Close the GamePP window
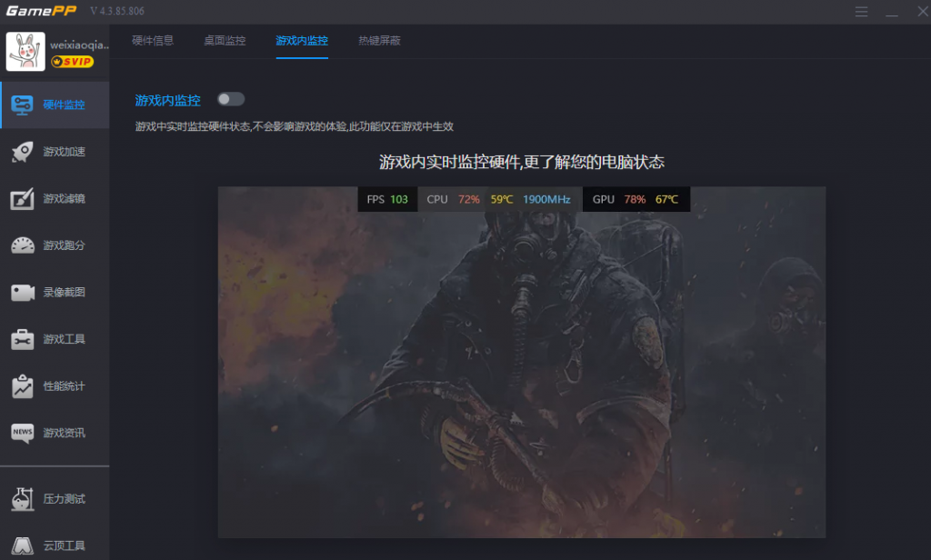931x560 pixels. click(x=922, y=11)
